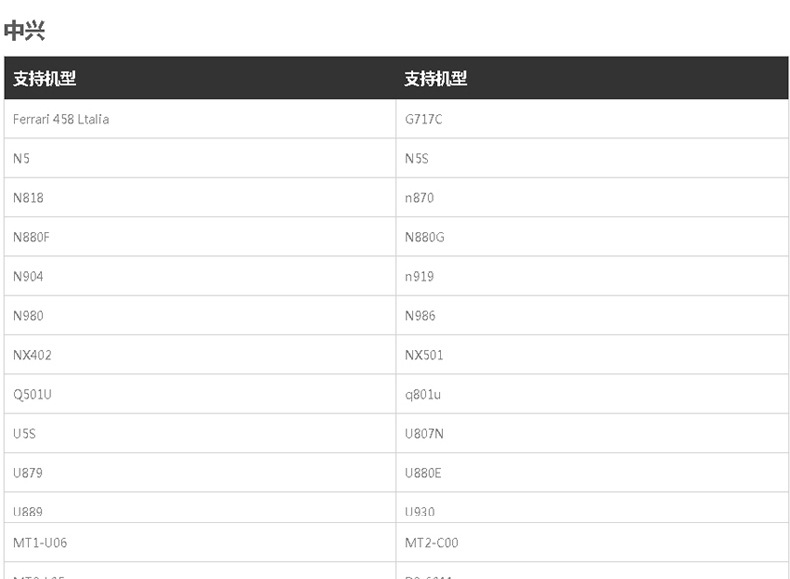Viewport: 790px width, 579px height.
Task: Click the right column 支持机型 header
Action: (x=436, y=79)
